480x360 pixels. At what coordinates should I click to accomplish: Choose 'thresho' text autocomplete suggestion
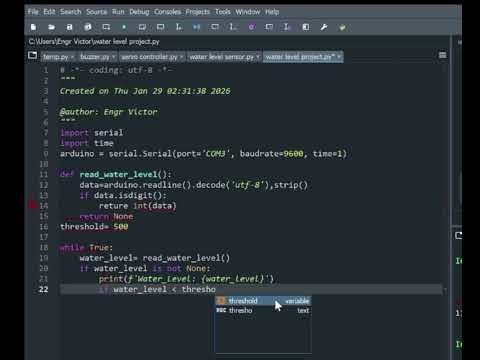tap(263, 311)
